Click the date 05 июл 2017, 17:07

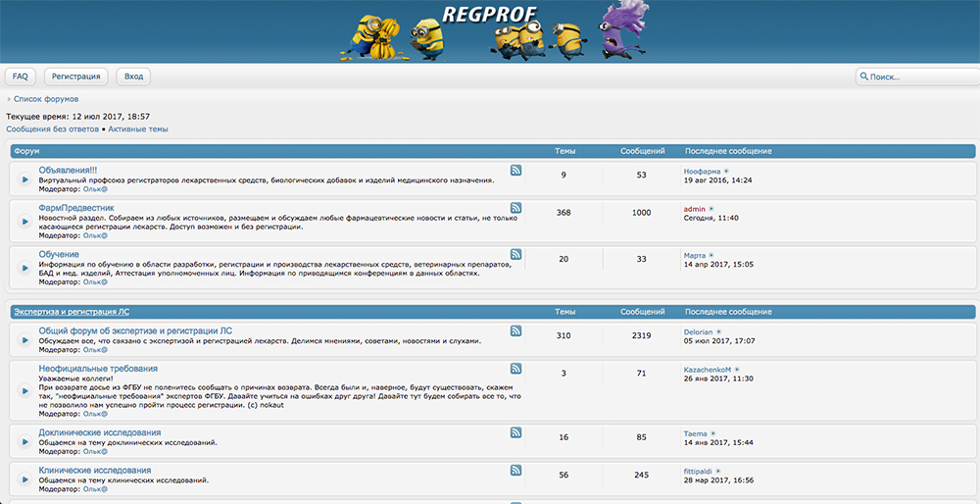coord(719,341)
